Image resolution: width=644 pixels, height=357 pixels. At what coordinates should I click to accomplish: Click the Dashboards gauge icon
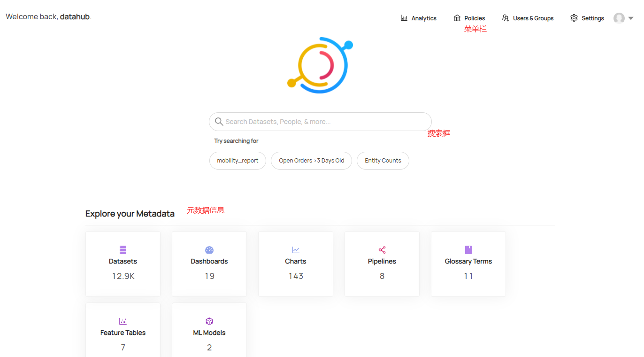(209, 250)
